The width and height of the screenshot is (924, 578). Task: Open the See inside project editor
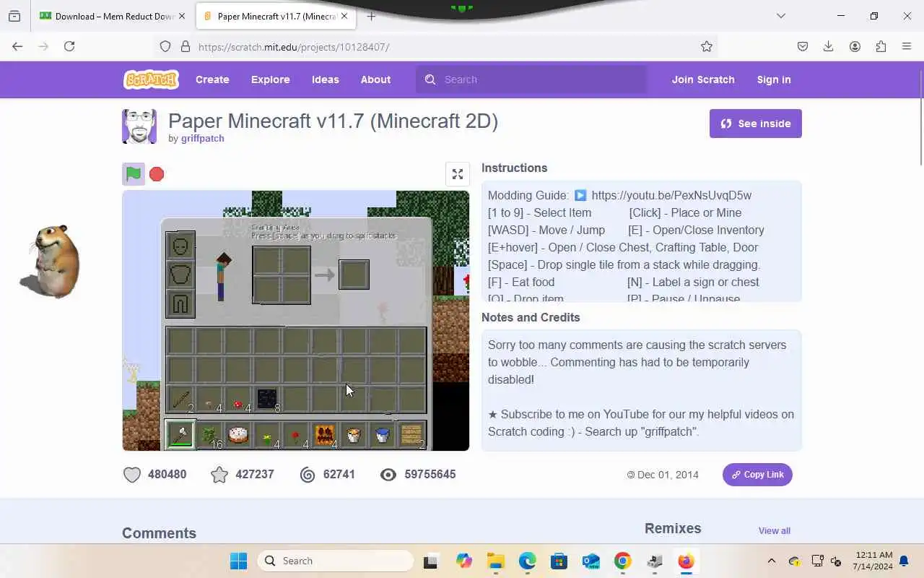(x=755, y=124)
